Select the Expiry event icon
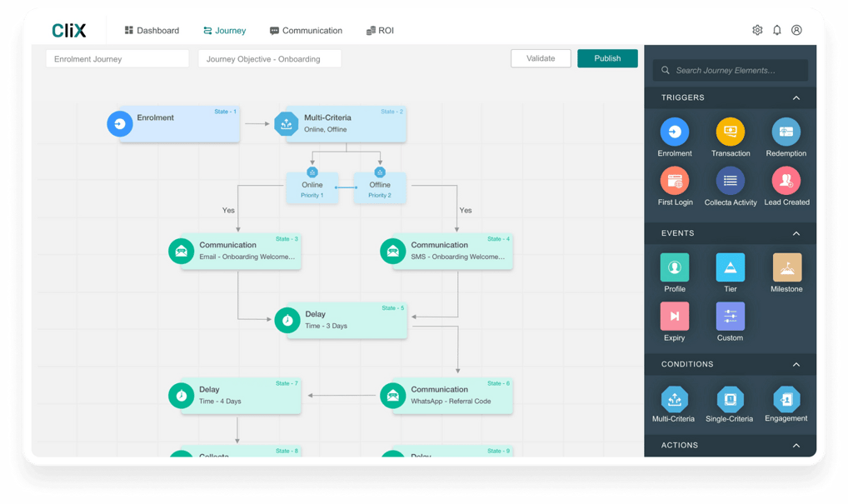This screenshot has width=848, height=504. tap(675, 316)
